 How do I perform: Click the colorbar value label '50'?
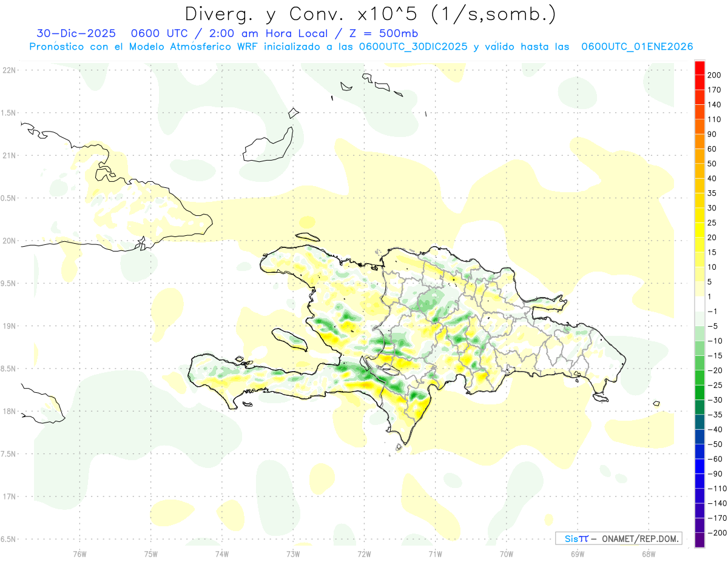(713, 164)
